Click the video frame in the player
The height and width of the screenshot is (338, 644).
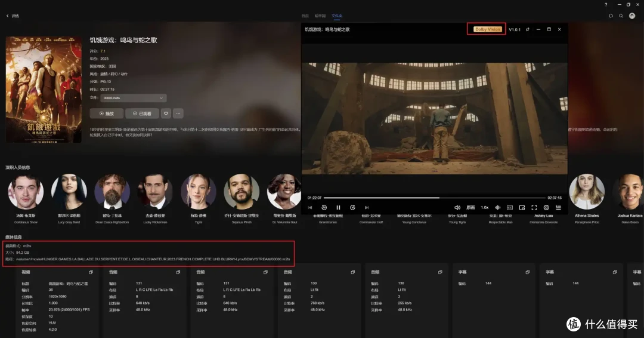tap(435, 118)
